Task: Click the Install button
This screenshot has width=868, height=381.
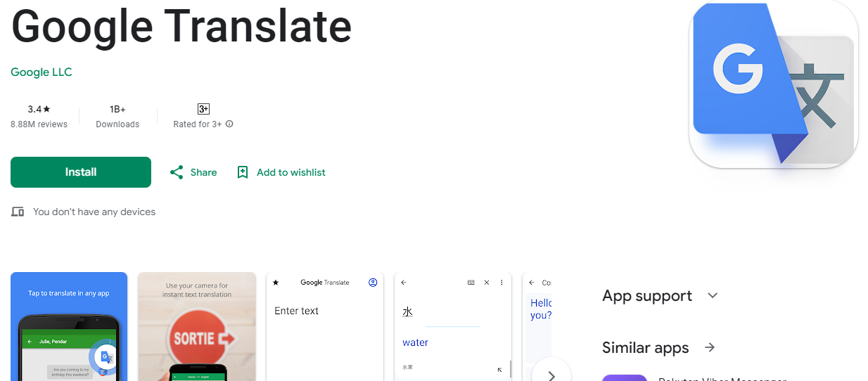Action: pyautogui.click(x=81, y=172)
